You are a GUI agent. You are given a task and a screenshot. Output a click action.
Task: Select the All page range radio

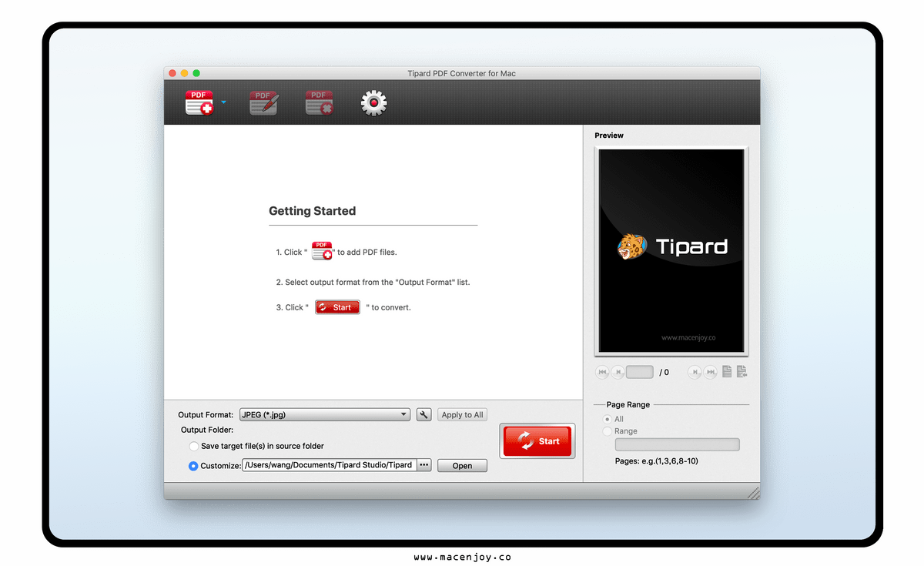[x=608, y=419]
